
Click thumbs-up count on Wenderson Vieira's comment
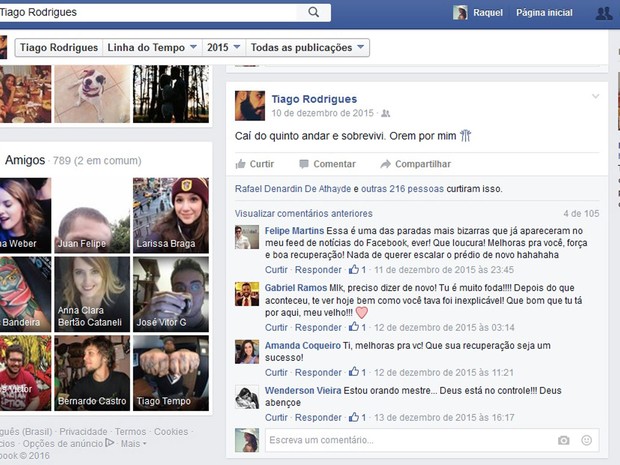click(357, 417)
